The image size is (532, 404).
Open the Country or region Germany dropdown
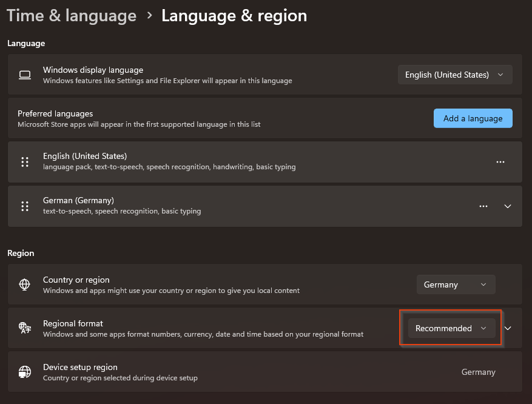456,284
